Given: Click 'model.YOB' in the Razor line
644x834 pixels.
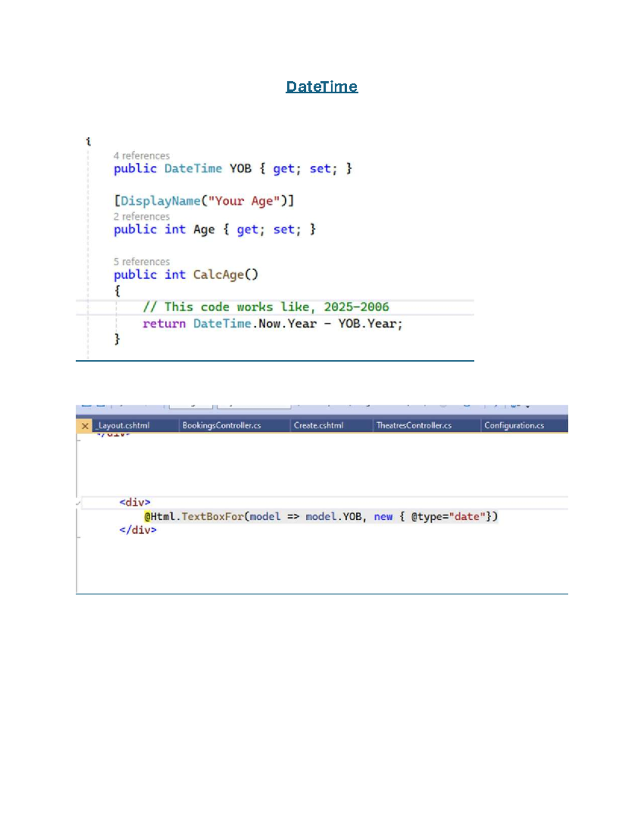Looking at the screenshot, I should click(333, 517).
